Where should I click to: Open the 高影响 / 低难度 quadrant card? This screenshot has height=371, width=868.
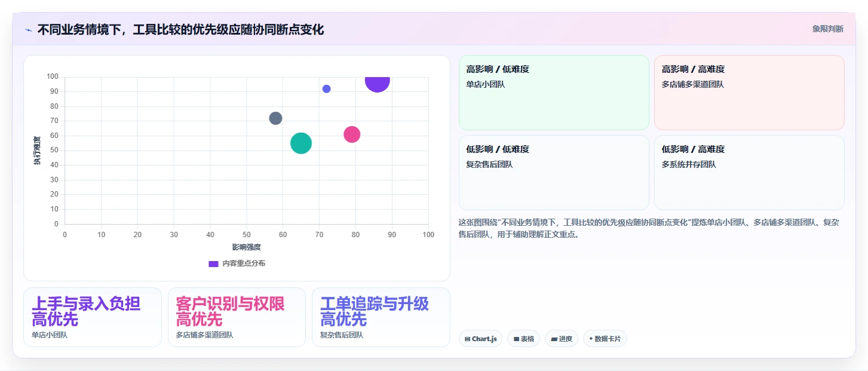click(x=554, y=93)
